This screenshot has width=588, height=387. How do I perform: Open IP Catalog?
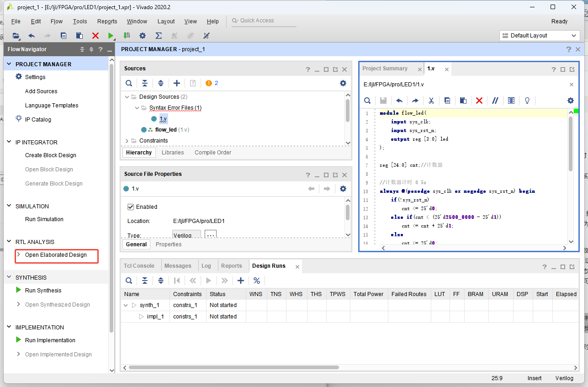point(38,120)
